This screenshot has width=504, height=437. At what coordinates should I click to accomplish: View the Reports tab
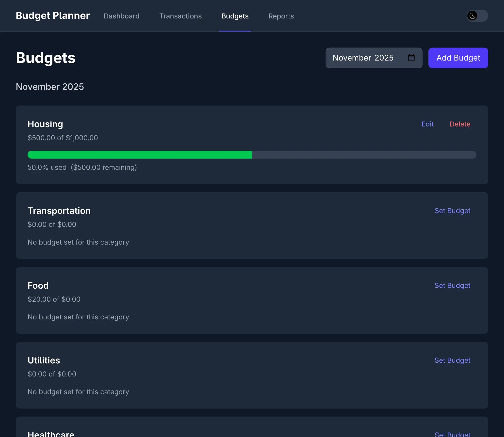(281, 16)
